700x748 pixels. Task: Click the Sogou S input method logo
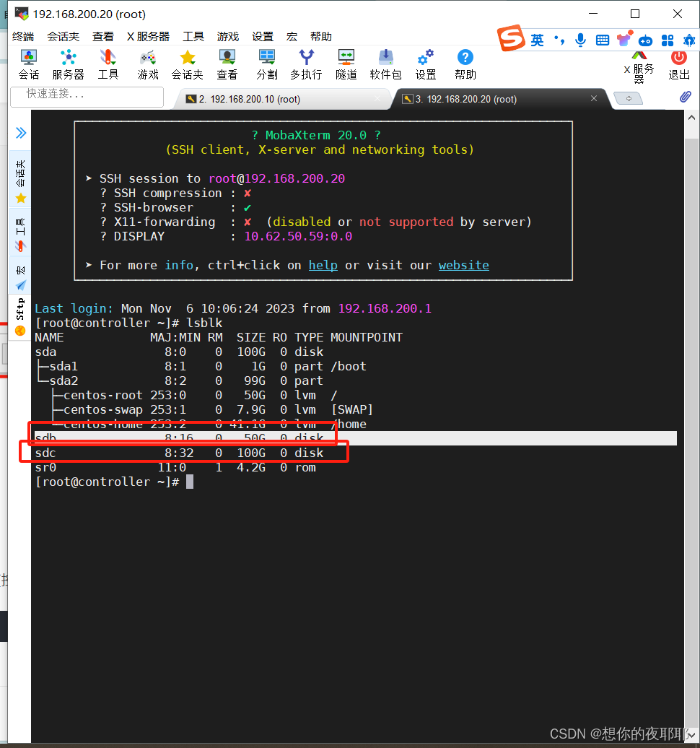(x=511, y=38)
